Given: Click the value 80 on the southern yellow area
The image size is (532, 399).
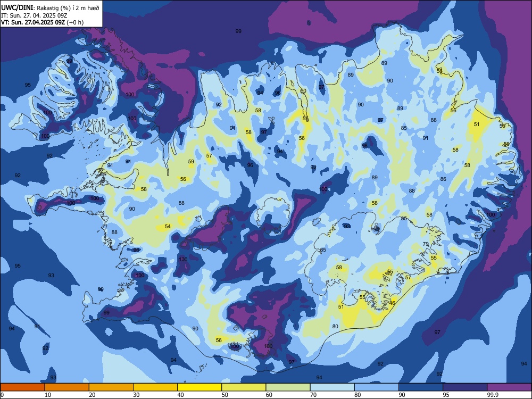Looking at the screenshot, I should (x=335, y=327).
